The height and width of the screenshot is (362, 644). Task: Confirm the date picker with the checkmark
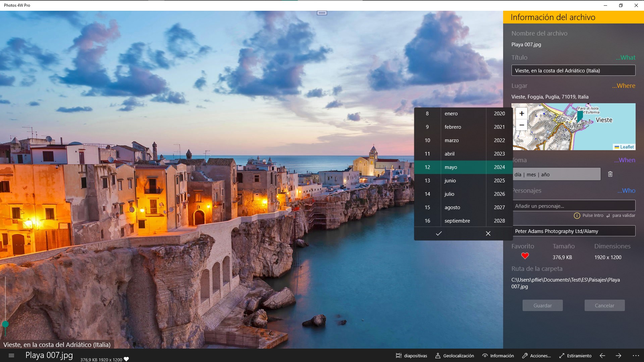(x=439, y=233)
